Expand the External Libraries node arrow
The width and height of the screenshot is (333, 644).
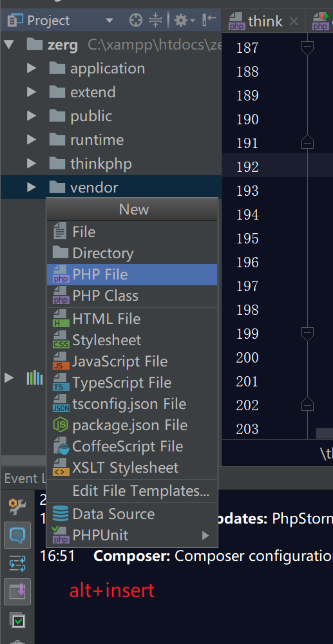click(x=8, y=377)
